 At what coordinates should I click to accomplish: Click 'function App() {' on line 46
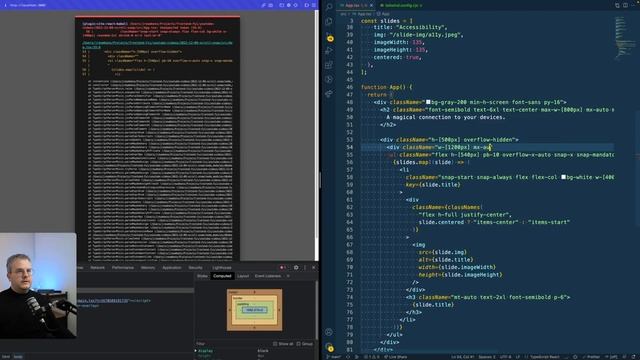tap(386, 87)
